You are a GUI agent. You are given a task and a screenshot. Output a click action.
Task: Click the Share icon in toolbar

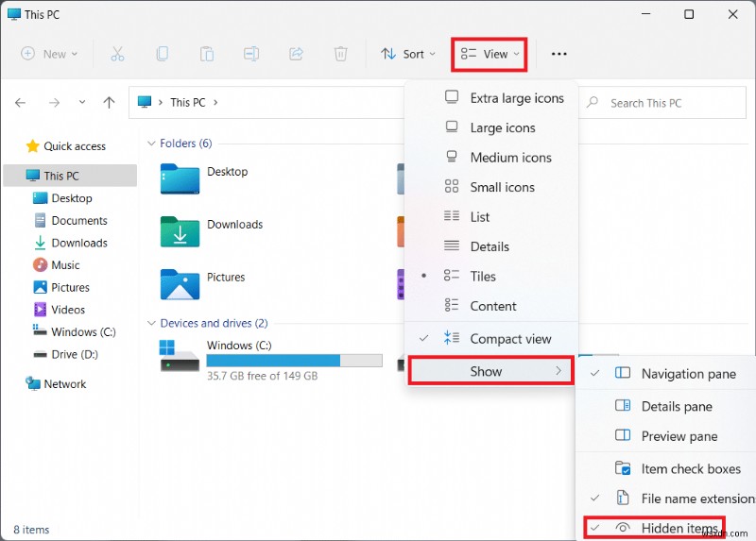point(296,54)
